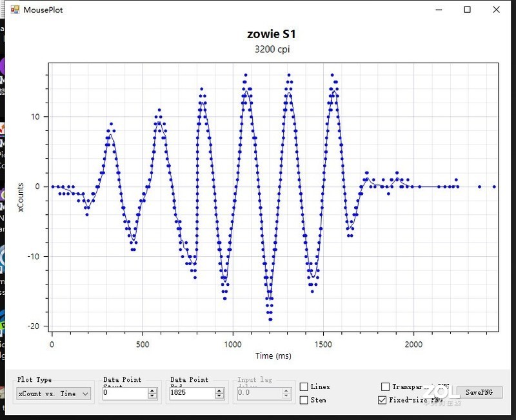Click the Data Point Start input field

pyautogui.click(x=125, y=393)
